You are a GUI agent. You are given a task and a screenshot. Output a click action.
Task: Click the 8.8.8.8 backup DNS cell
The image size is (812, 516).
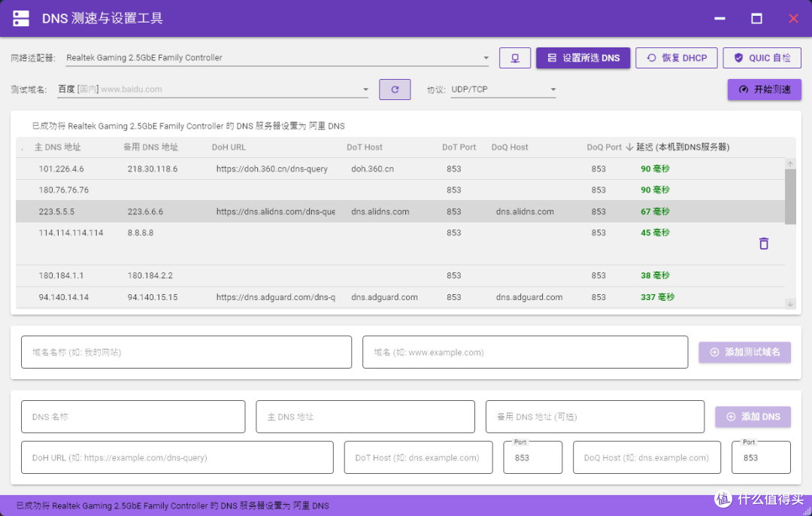(x=141, y=232)
